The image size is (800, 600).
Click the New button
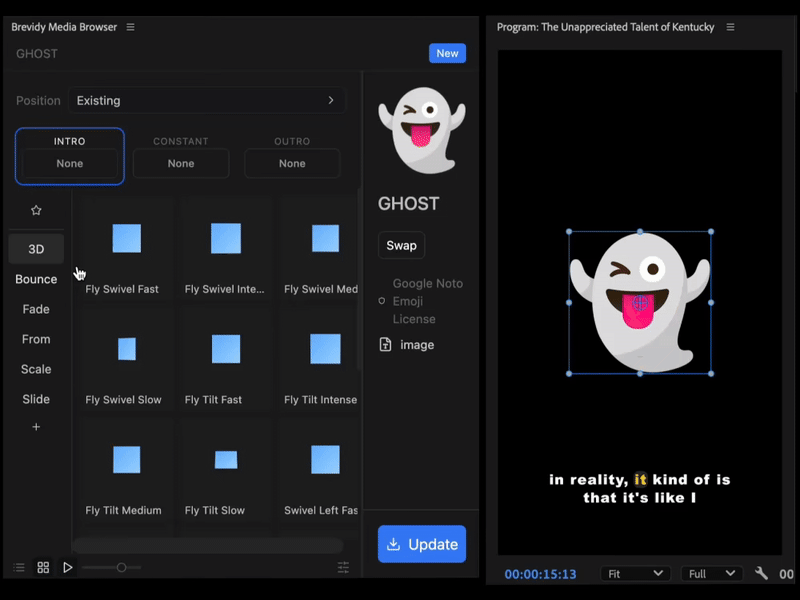click(447, 53)
